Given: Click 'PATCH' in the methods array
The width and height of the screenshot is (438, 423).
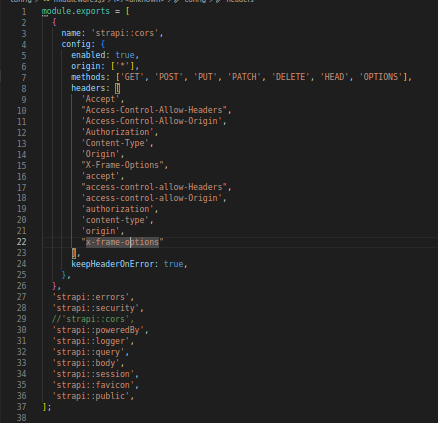Looking at the screenshot, I should 244,77.
